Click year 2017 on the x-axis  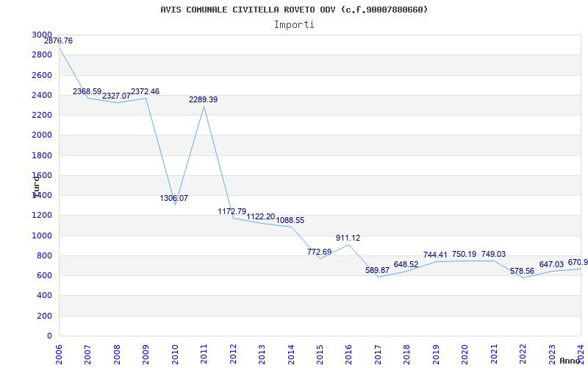coord(378,355)
